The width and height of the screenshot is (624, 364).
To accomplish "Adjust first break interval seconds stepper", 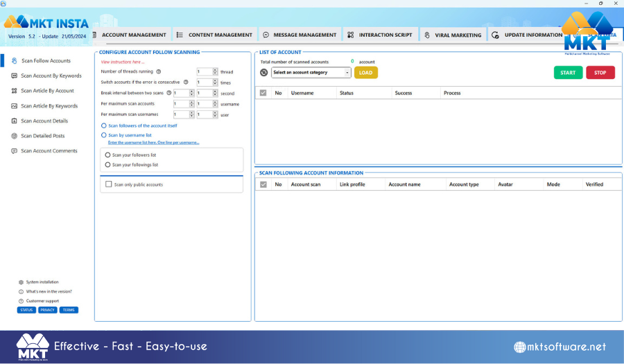I will [x=192, y=93].
